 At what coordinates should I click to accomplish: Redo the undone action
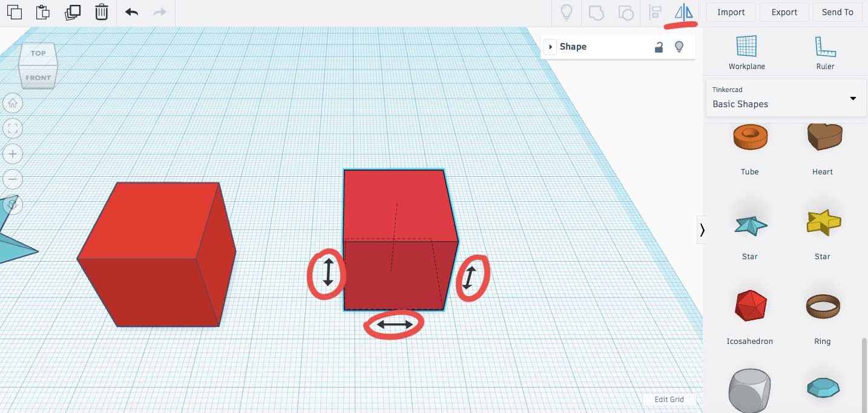pyautogui.click(x=160, y=12)
